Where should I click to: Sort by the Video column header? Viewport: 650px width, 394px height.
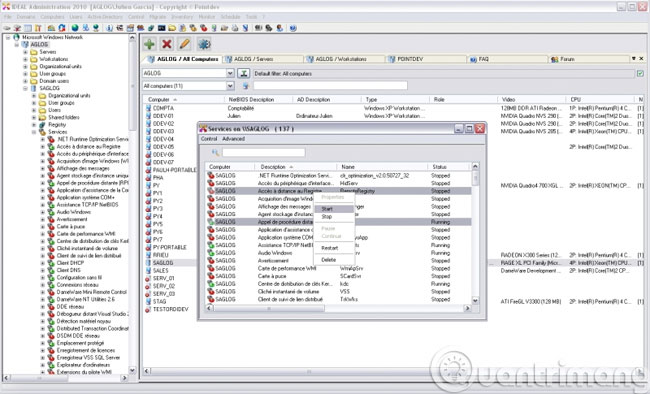coord(532,100)
